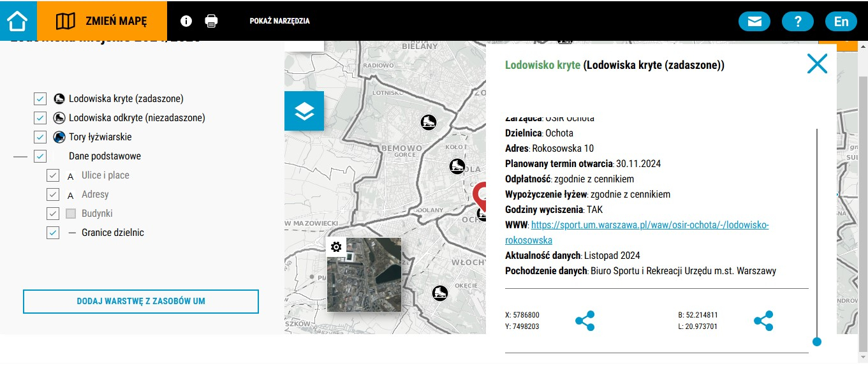Share the B/L geographic coordinates
868x373 pixels.
click(763, 321)
